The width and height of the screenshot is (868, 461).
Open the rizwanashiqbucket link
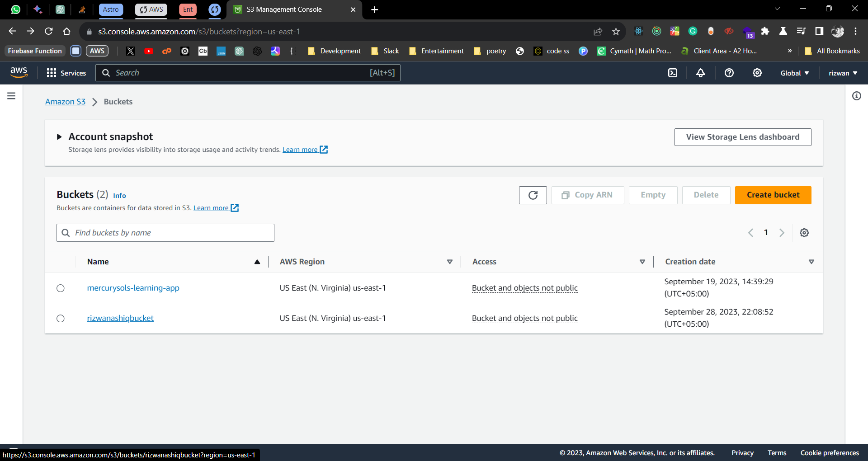[120, 318]
